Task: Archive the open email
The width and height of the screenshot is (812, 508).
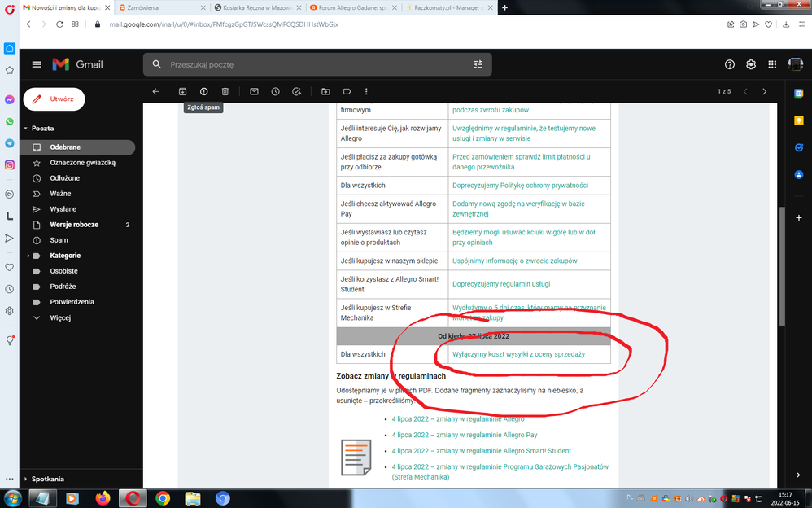Action: point(183,92)
